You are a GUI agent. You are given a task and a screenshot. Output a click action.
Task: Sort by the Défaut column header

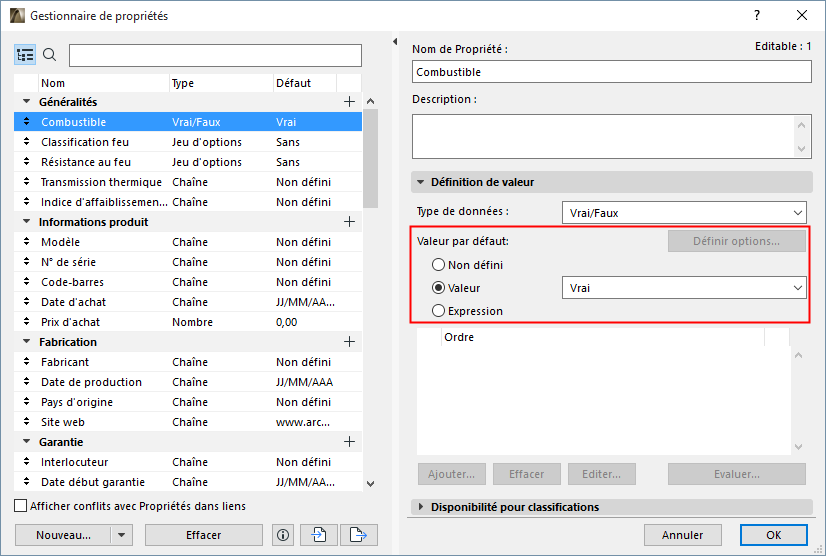(305, 83)
